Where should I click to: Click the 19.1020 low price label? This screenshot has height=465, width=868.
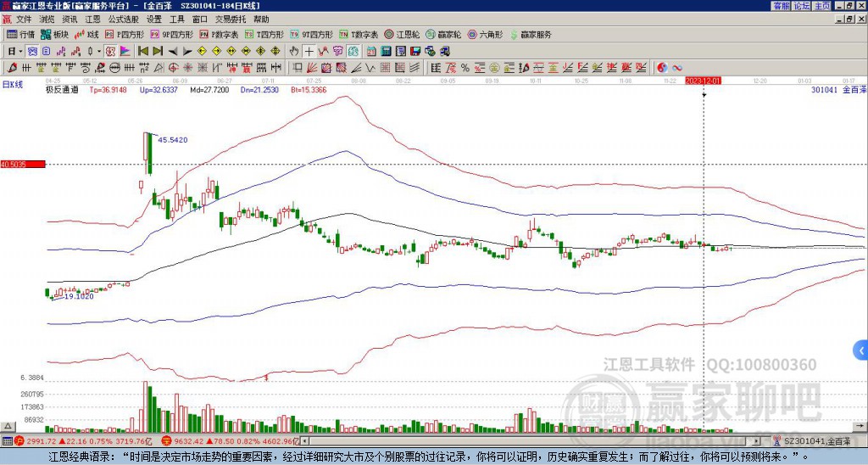click(x=79, y=296)
